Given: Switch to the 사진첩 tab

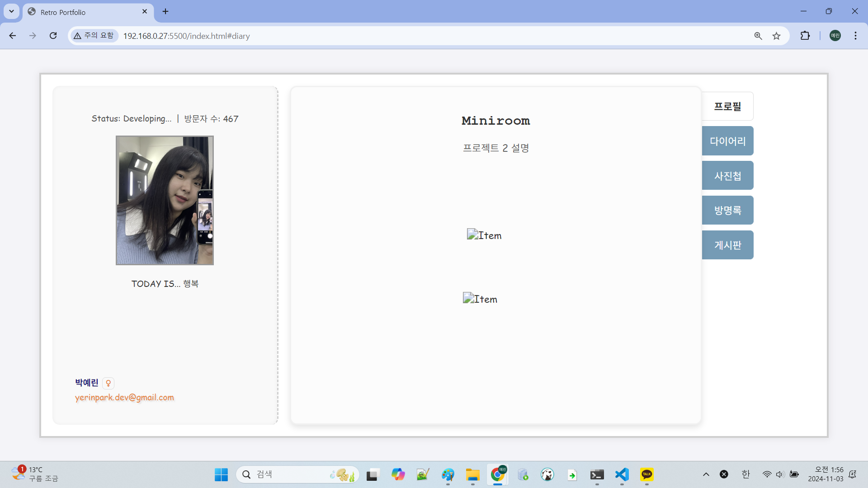Looking at the screenshot, I should click(x=727, y=176).
